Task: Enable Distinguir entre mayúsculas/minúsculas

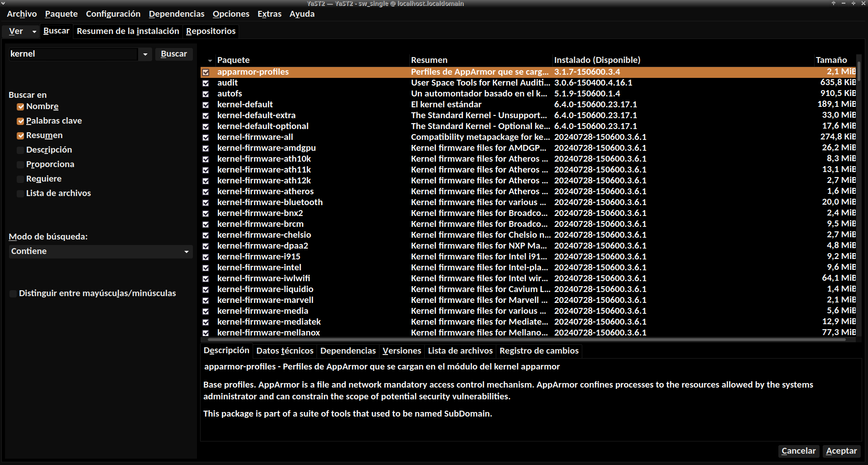Action: [13, 294]
